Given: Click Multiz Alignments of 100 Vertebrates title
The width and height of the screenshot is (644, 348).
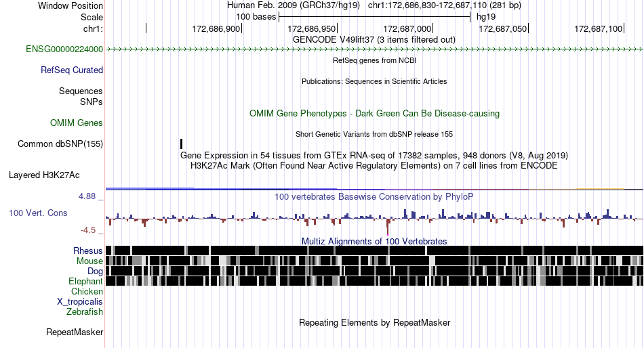Looking at the screenshot, I should (374, 241).
